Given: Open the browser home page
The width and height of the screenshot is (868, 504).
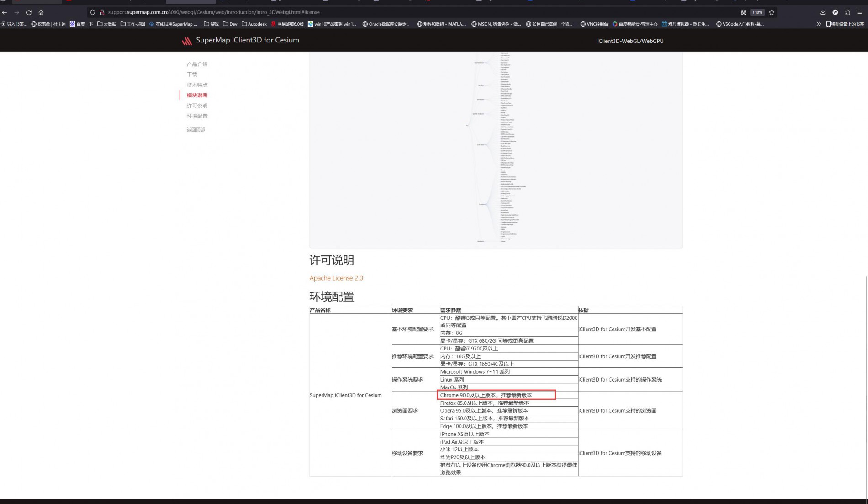Looking at the screenshot, I should (41, 12).
